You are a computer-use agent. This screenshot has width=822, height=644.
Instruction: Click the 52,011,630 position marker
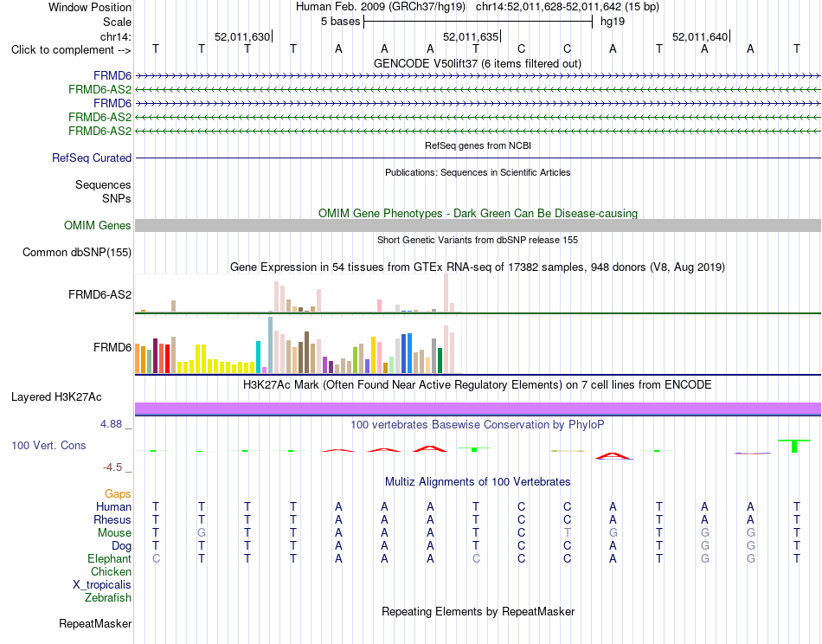[x=242, y=36]
